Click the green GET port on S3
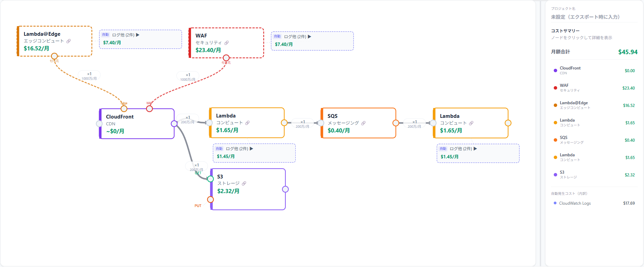The width and height of the screenshot is (644, 267). (x=210, y=179)
